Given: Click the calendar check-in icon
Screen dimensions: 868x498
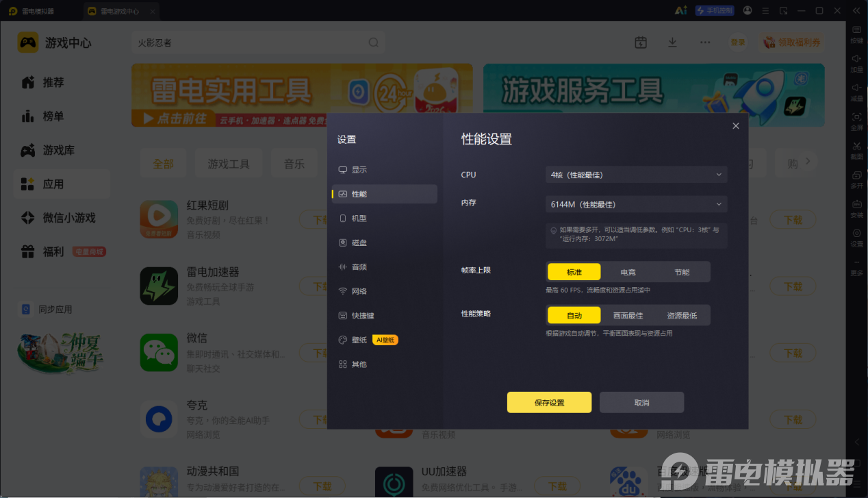Looking at the screenshot, I should coord(641,42).
